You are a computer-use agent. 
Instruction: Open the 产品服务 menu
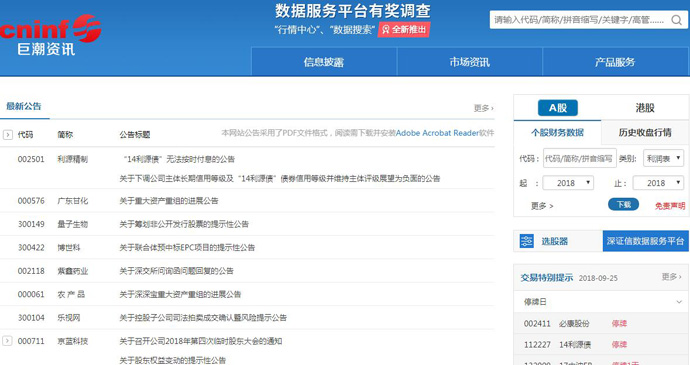(x=615, y=62)
